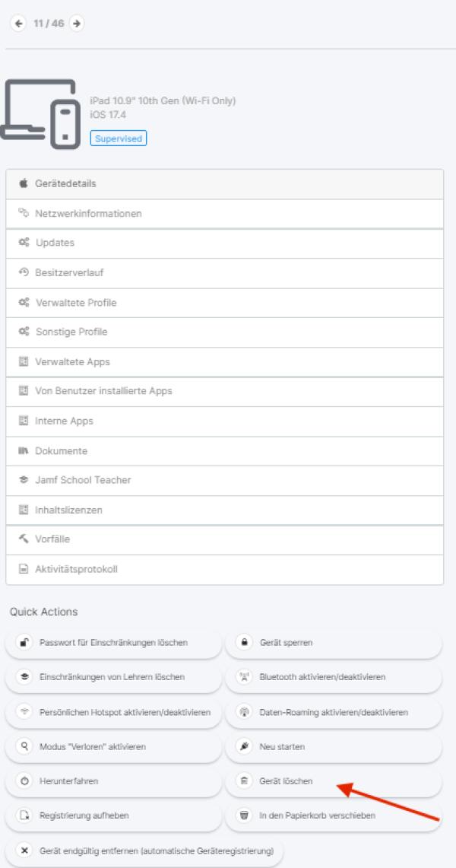456x868 pixels.
Task: Click the X icon for Gerät endgültig entfernen
Action: tap(24, 850)
